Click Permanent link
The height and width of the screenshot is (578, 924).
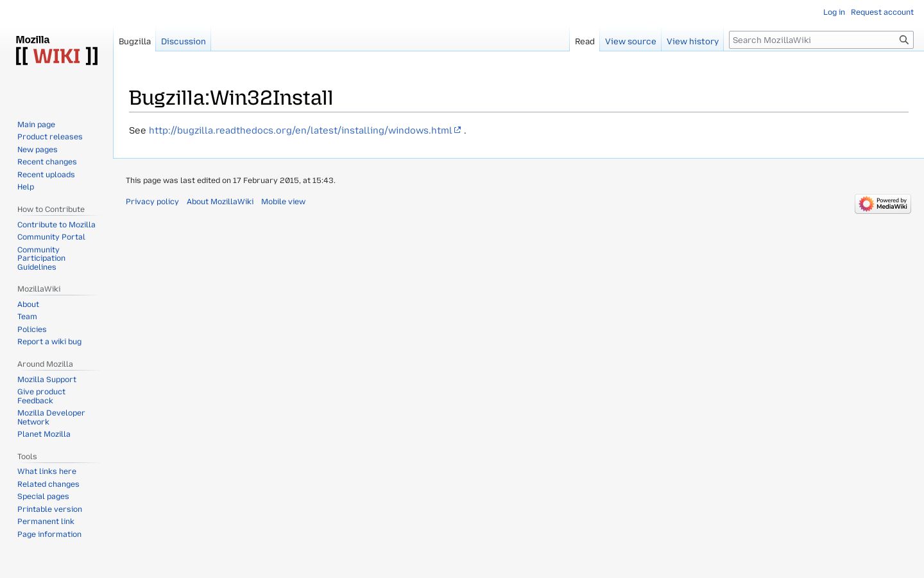coord(46,521)
